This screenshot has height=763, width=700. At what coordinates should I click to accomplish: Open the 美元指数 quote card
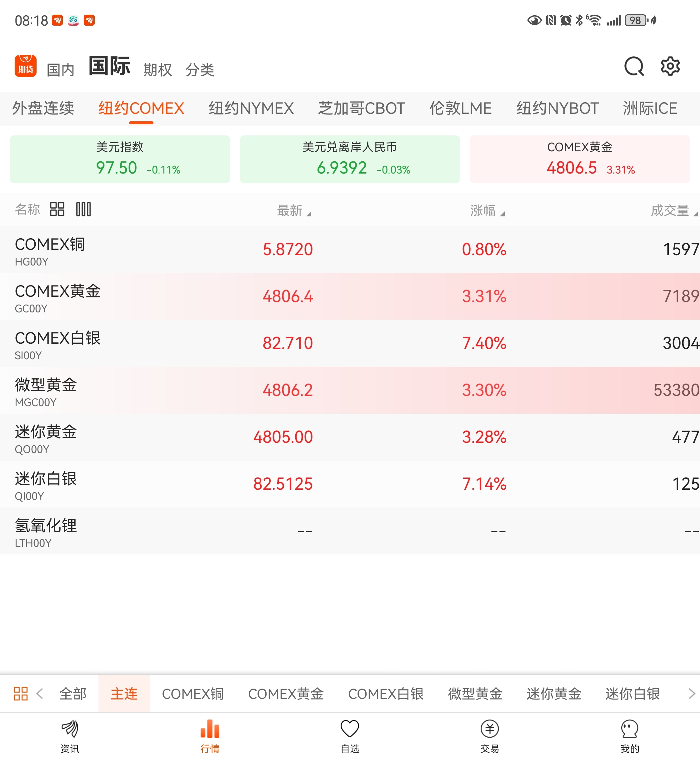(x=120, y=159)
